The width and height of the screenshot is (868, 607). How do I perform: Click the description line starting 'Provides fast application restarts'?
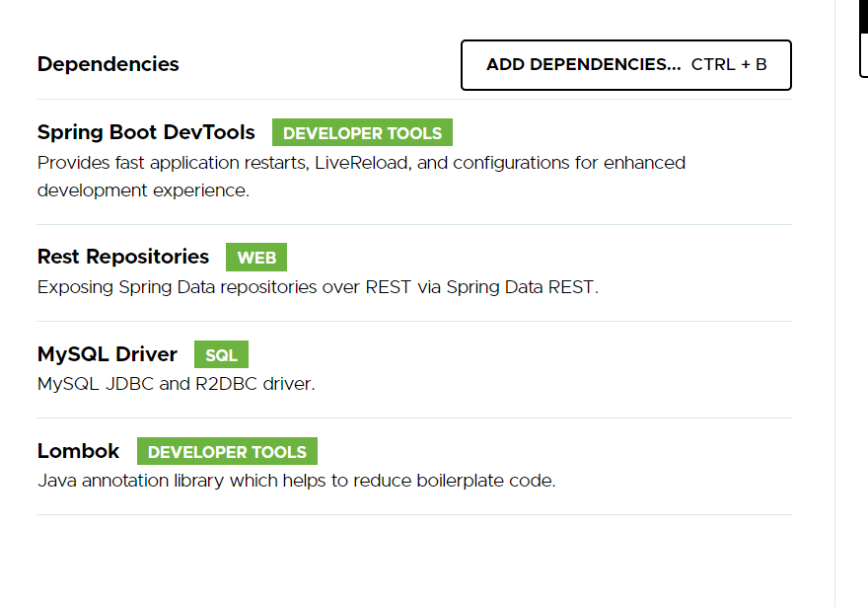click(361, 163)
